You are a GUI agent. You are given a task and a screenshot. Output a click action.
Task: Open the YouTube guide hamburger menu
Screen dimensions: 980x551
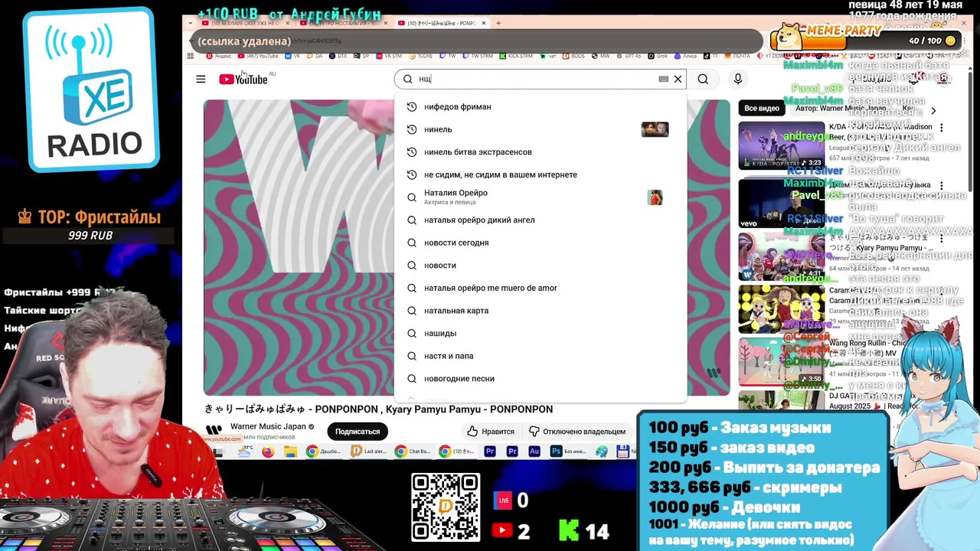201,79
